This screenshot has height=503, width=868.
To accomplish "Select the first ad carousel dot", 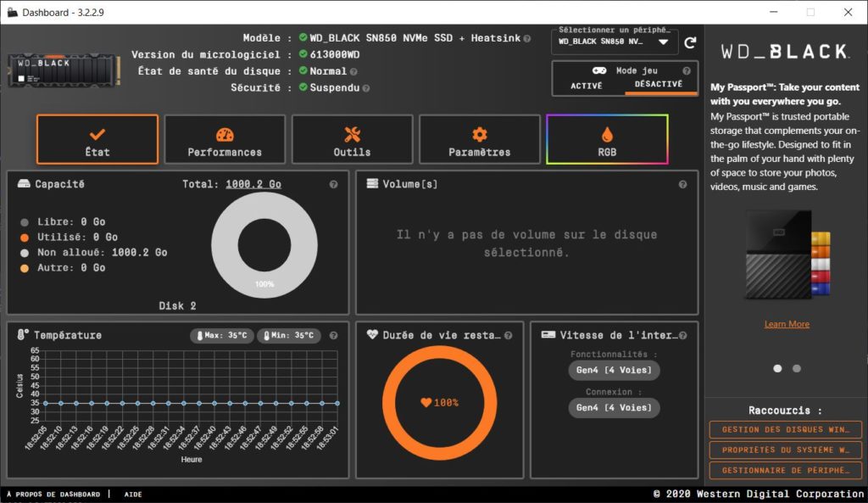I will [777, 368].
